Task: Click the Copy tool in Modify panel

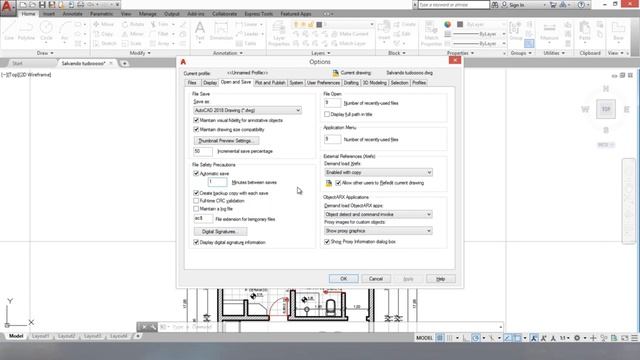Action: (103, 34)
